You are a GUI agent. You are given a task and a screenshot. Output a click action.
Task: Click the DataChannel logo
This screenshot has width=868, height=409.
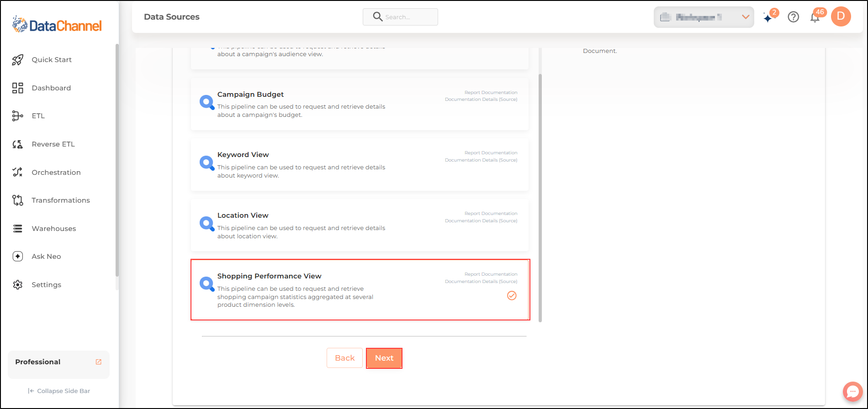tap(57, 25)
